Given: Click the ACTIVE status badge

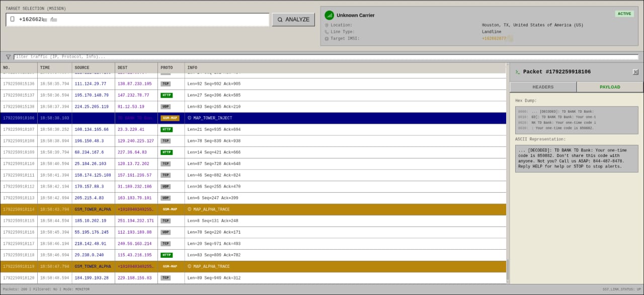Looking at the screenshot, I should (x=624, y=14).
